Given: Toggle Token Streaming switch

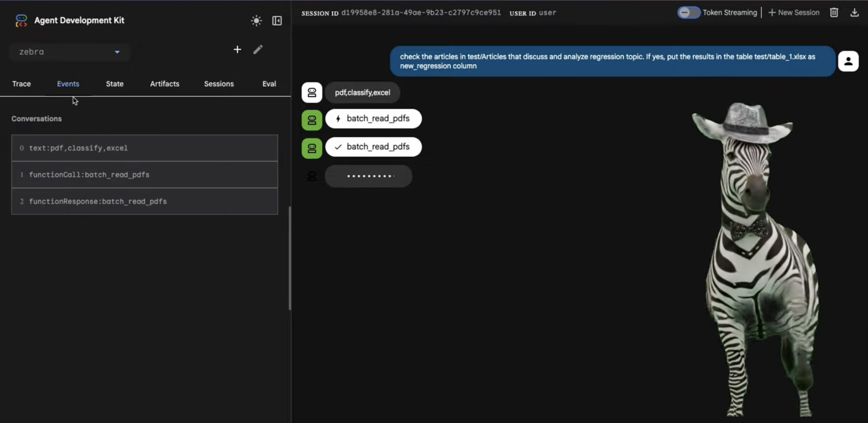Looking at the screenshot, I should tap(688, 13).
